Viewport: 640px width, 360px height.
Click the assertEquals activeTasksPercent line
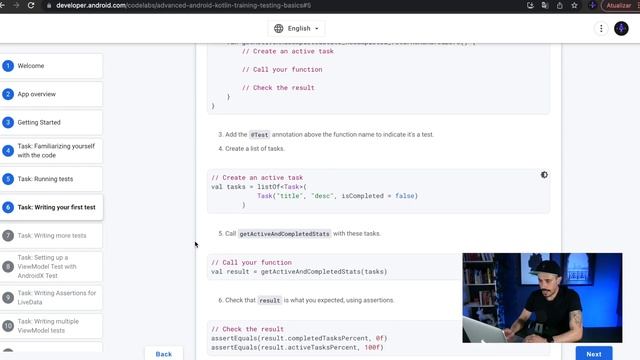[297, 347]
